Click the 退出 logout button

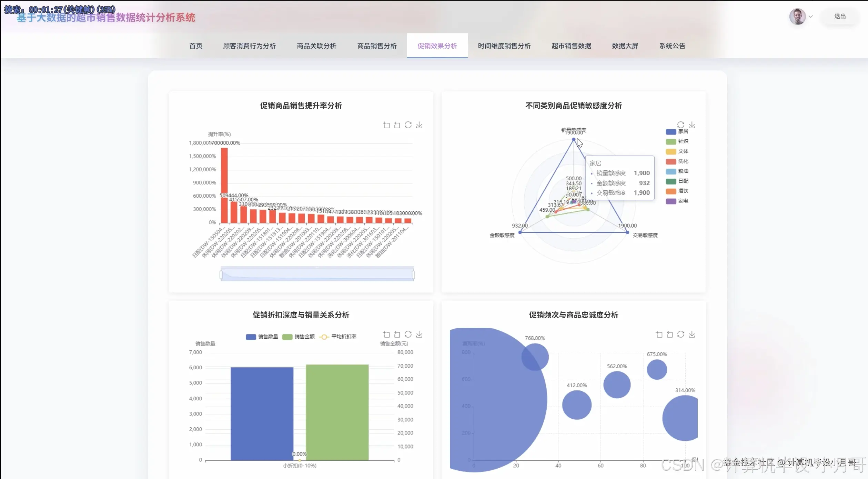tap(840, 17)
